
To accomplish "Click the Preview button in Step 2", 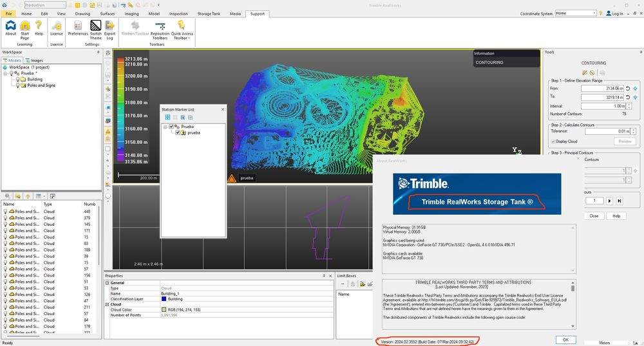I will point(625,141).
